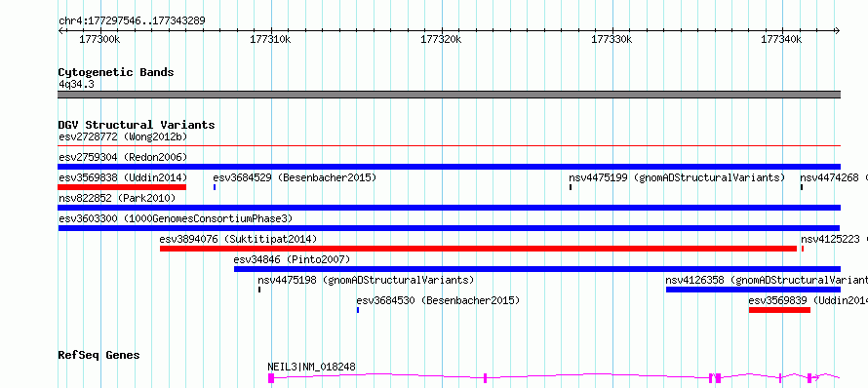
Task: Open variant nsv822852 (Park2010) label
Action: pos(117,198)
